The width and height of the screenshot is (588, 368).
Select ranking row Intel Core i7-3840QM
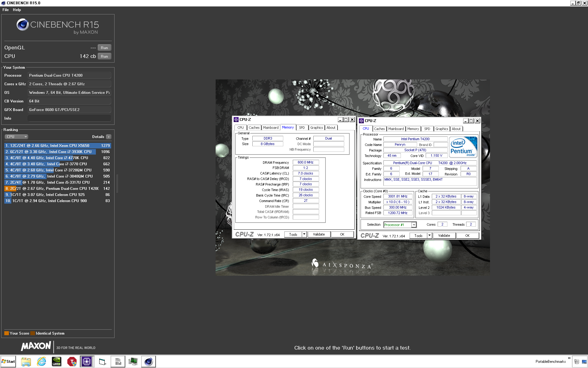[x=58, y=176]
